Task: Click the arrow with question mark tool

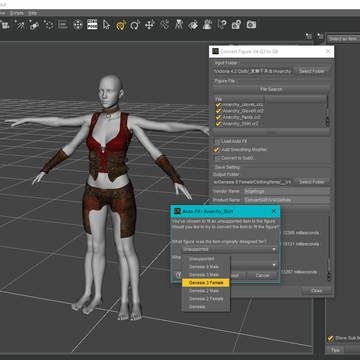Action: (222, 25)
